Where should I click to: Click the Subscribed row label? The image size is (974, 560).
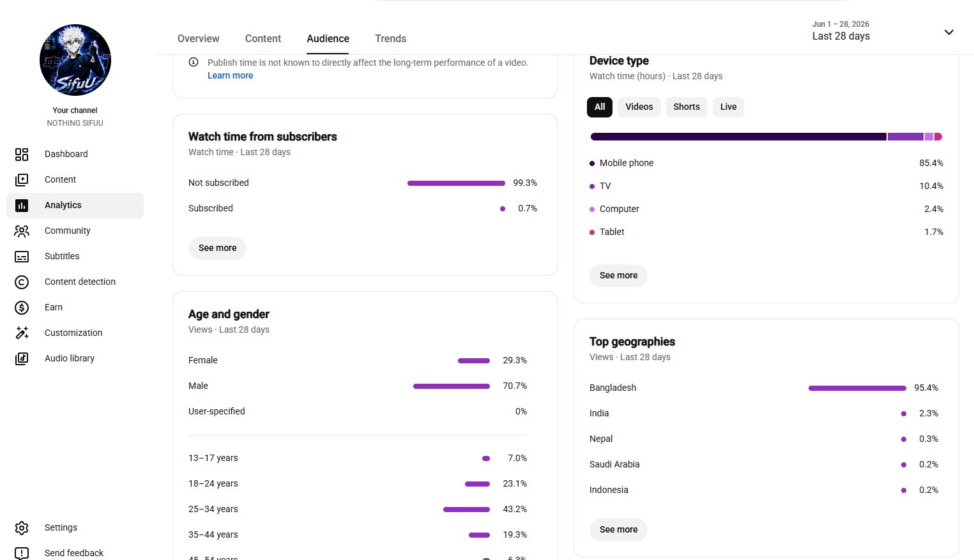coord(211,208)
